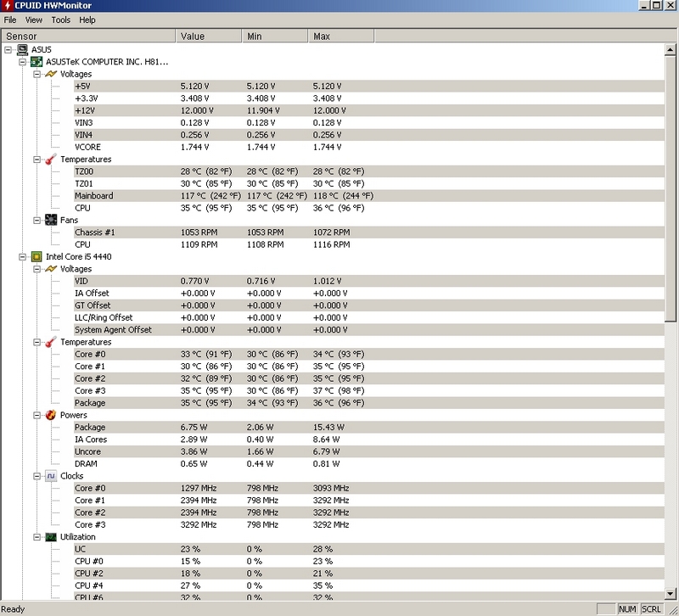
Task: Click the motherboard Voltages lightning icon
Action: (51, 74)
